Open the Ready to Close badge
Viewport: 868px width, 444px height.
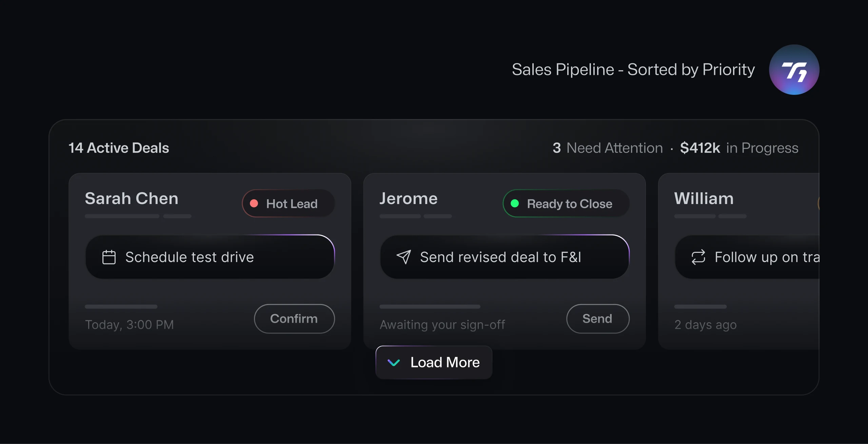(566, 203)
